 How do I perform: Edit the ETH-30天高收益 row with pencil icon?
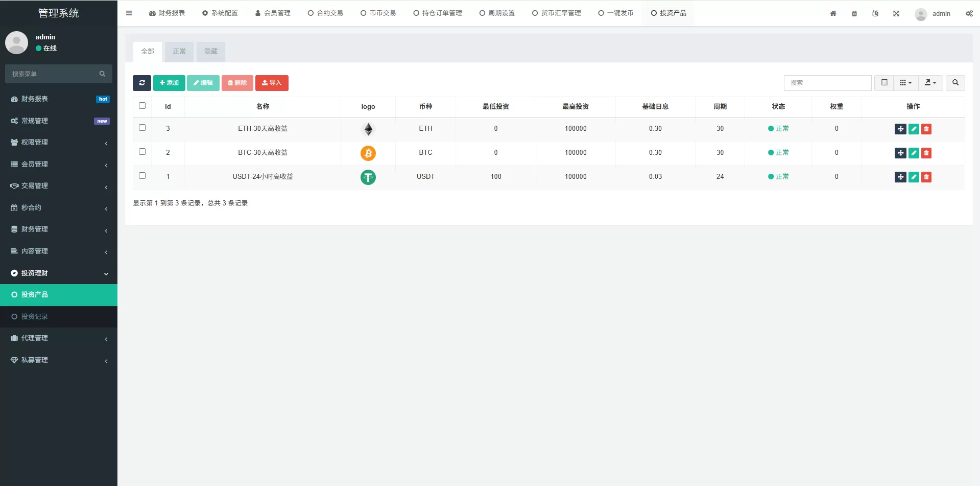click(x=914, y=129)
